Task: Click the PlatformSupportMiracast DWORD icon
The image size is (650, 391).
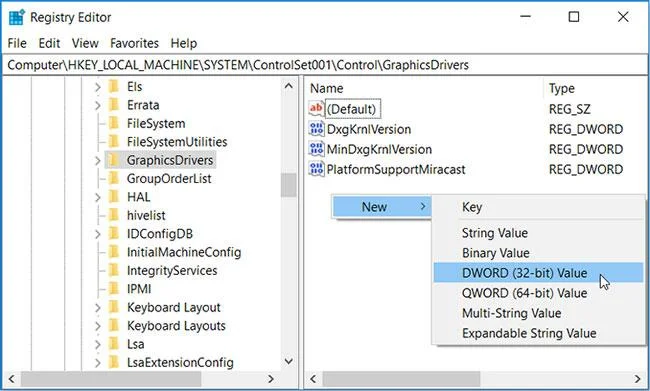Action: point(316,169)
